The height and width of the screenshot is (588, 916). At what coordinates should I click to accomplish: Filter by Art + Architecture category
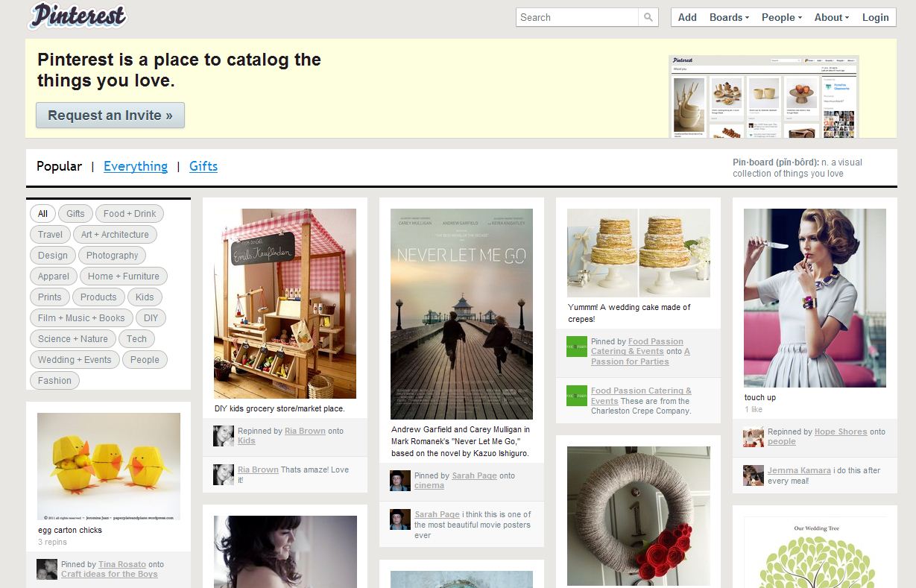coord(115,235)
